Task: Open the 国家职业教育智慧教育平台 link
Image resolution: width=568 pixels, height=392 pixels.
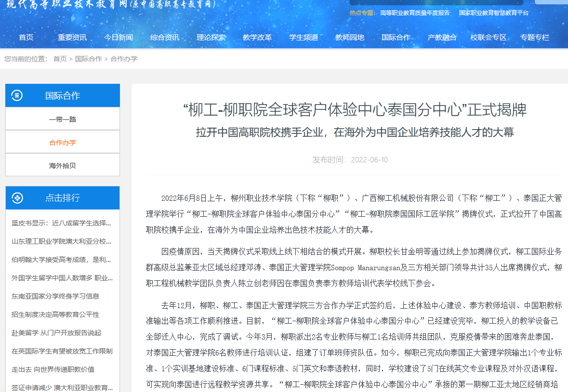Action: [x=494, y=13]
